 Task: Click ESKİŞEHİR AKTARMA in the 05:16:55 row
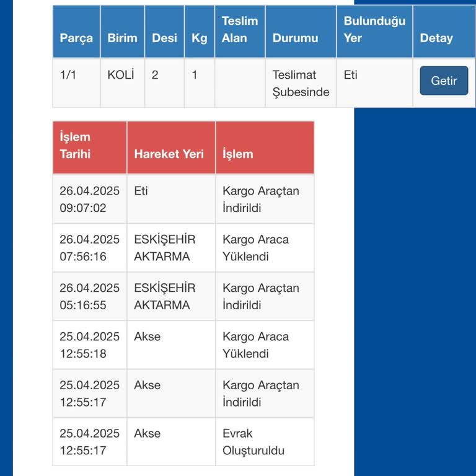(x=164, y=297)
